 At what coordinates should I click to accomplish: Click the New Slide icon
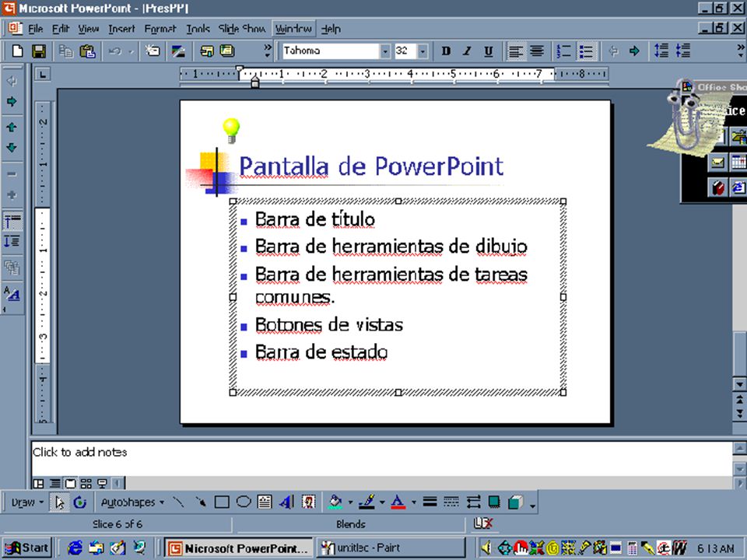[x=153, y=51]
